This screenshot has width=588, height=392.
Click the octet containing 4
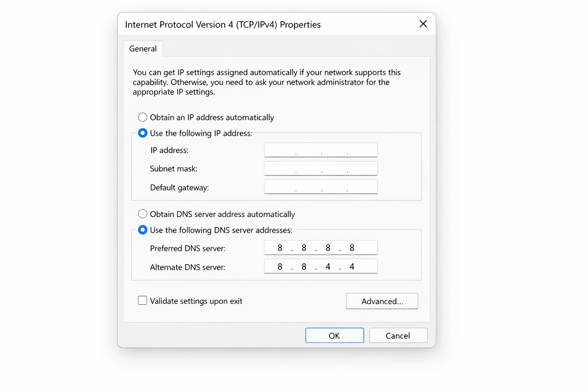pyautogui.click(x=328, y=266)
